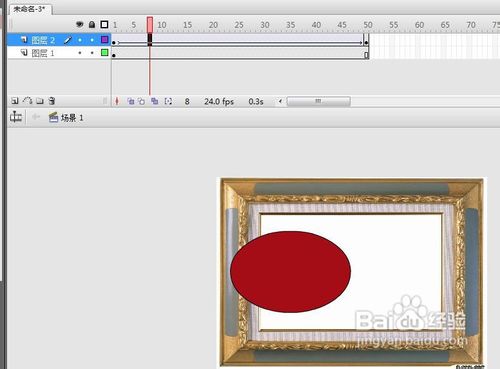Click the 24.0 fps frame rate value

click(219, 102)
